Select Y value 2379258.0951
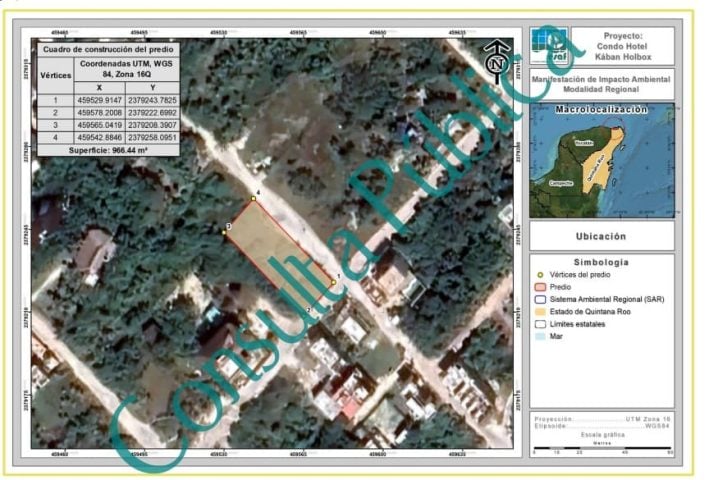The width and height of the screenshot is (709, 480). coord(152,137)
